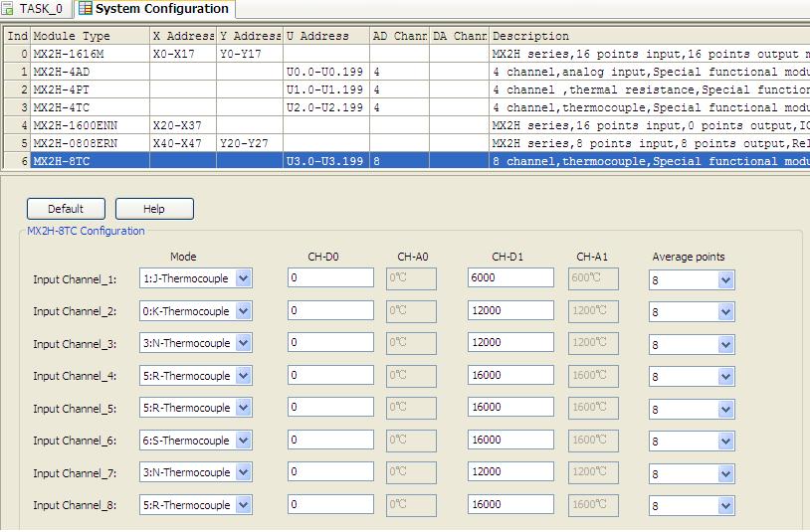This screenshot has width=810, height=532.
Task: Click the X40-X47 address cell
Action: coord(183,143)
